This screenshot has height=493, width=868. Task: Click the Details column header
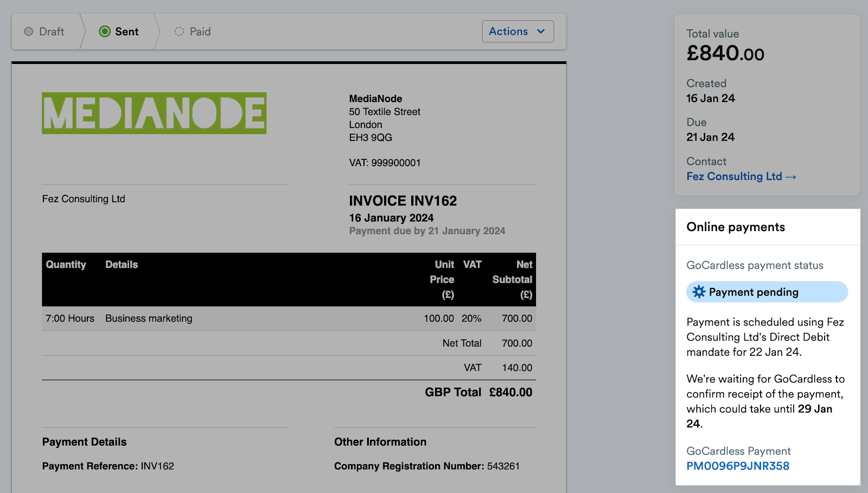[122, 265]
